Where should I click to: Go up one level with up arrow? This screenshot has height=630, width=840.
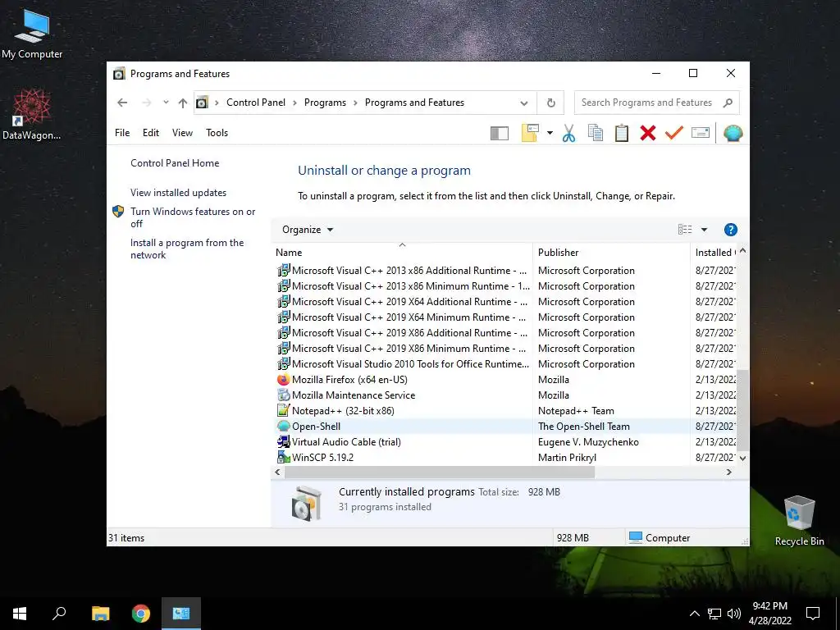pyautogui.click(x=183, y=103)
